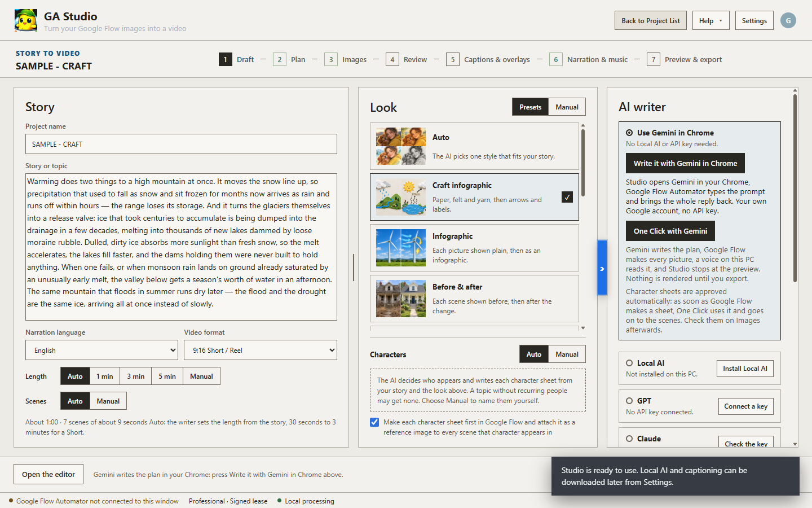This screenshot has width=812, height=508.
Task: Click Install Local AI button
Action: 745,369
